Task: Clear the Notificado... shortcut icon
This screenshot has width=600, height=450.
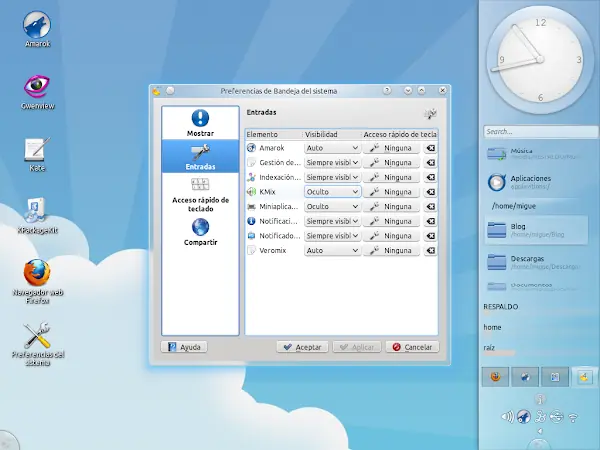Action: click(x=430, y=236)
